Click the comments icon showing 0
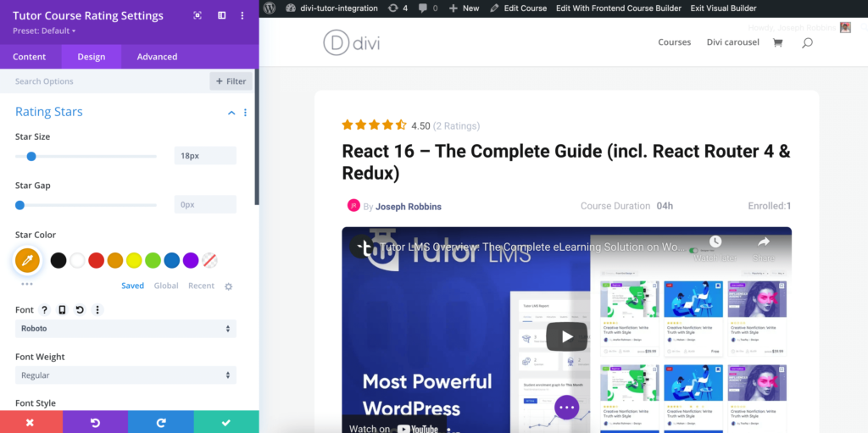868x433 pixels. (428, 8)
